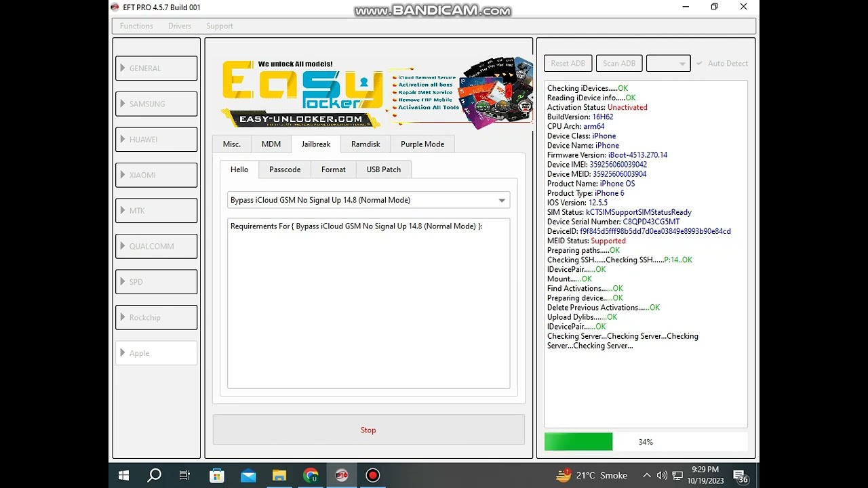Viewport: 868px width, 488px height.
Task: Open File Explorer from the taskbar
Action: 279,475
